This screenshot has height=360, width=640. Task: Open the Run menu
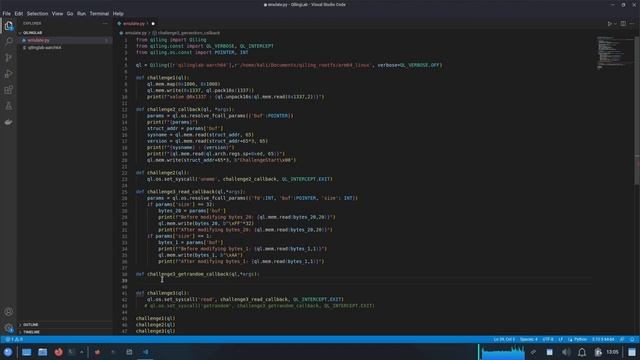tap(81, 13)
